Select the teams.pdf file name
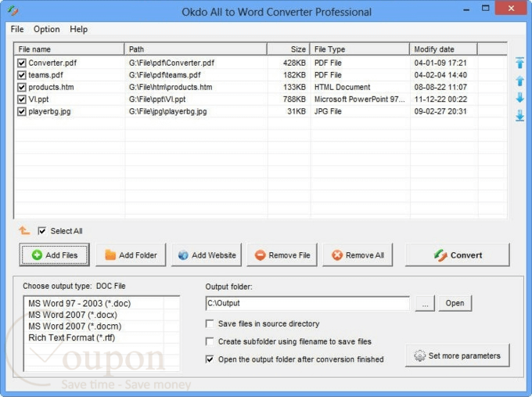This screenshot has height=397, width=532. click(x=45, y=75)
